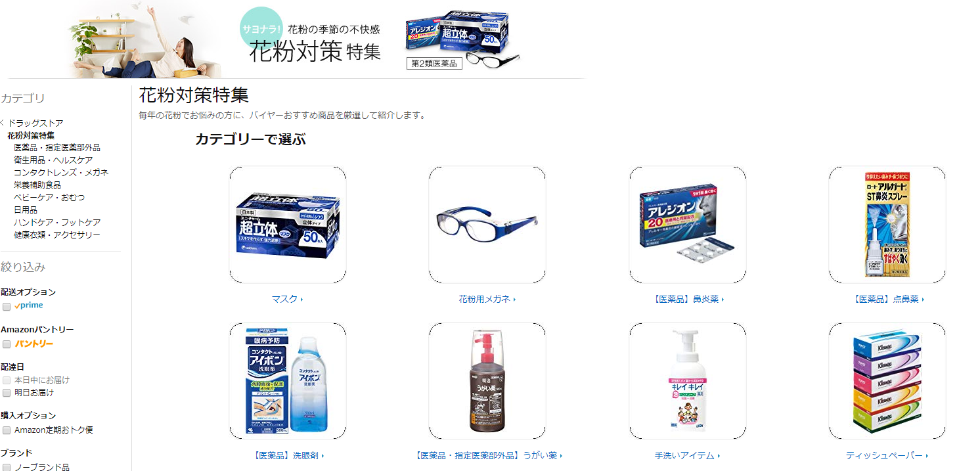Open the アイボン 洗眼剤 product image
Image resolution: width=980 pixels, height=471 pixels.
288,381
